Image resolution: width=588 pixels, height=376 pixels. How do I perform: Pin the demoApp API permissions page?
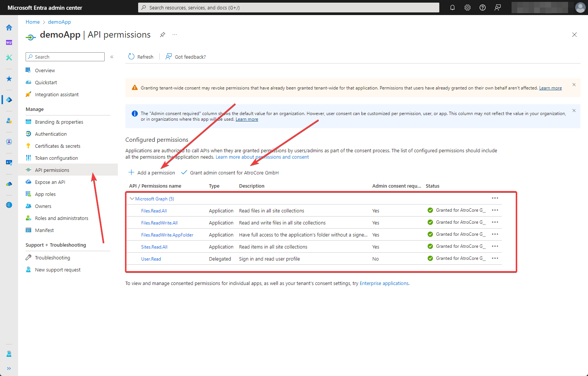pyautogui.click(x=162, y=35)
